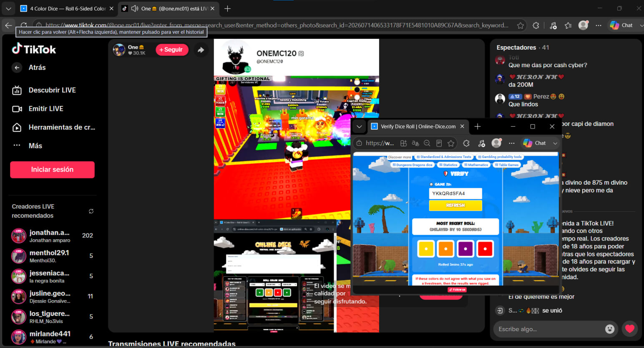644x348 pixels.
Task: Click the Mathematics link chip
Action: pos(476,165)
